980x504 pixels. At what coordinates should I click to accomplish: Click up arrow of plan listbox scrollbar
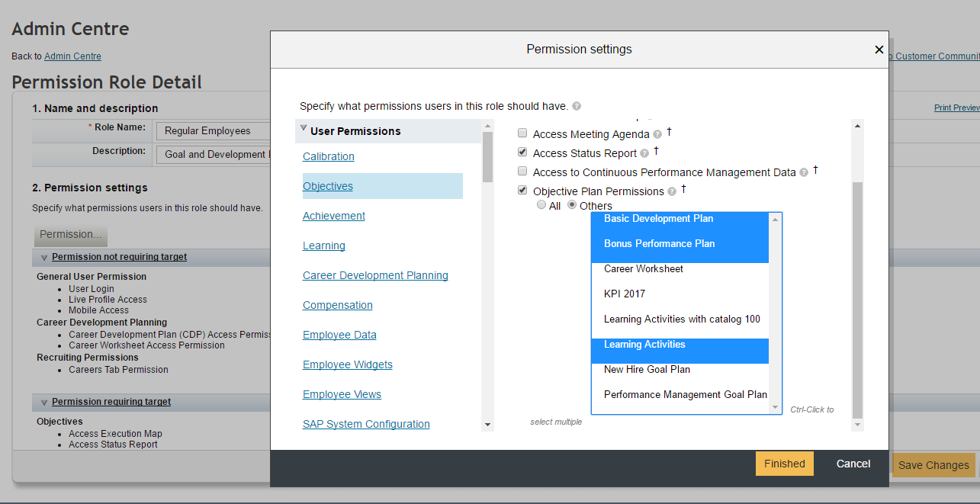pos(776,220)
